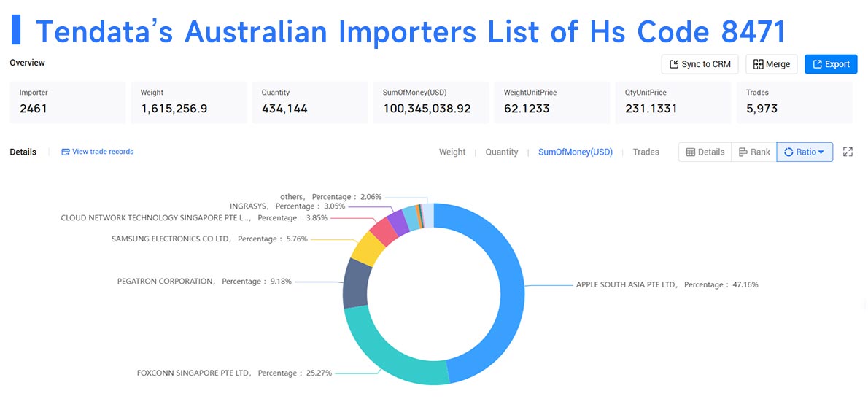Click the FOXCONN SINGAPORE PTE LTD label
The height and width of the screenshot is (399, 868).
[x=235, y=373]
